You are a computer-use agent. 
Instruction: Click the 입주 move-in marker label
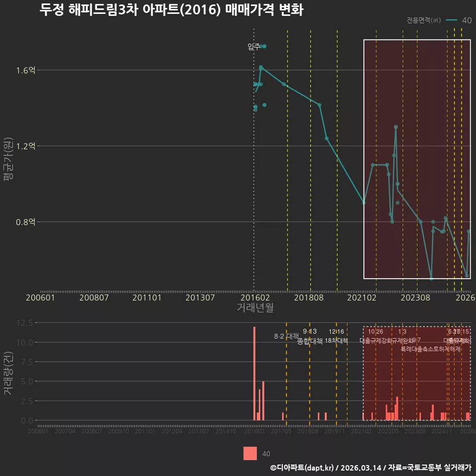[x=253, y=47]
